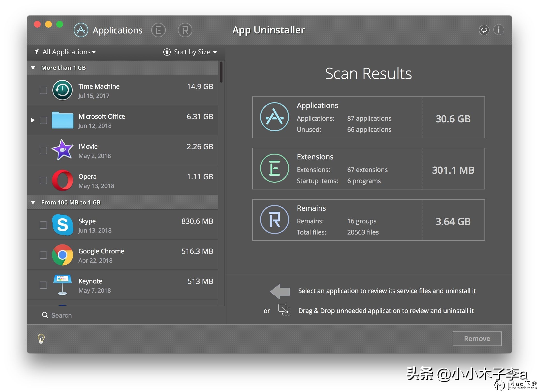Click the Remains R icon in Scan Results
Image resolution: width=539 pixels, height=392 pixels.
point(274,220)
